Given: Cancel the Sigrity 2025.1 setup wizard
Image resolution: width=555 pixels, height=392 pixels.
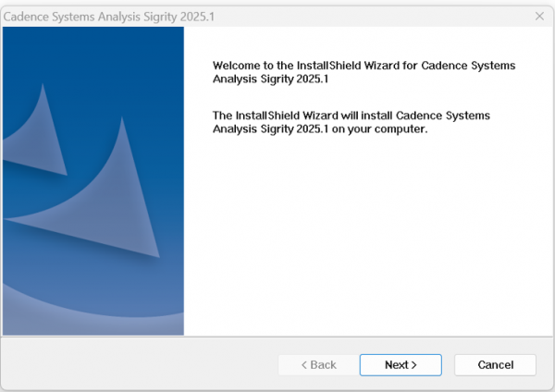Looking at the screenshot, I should coord(495,365).
